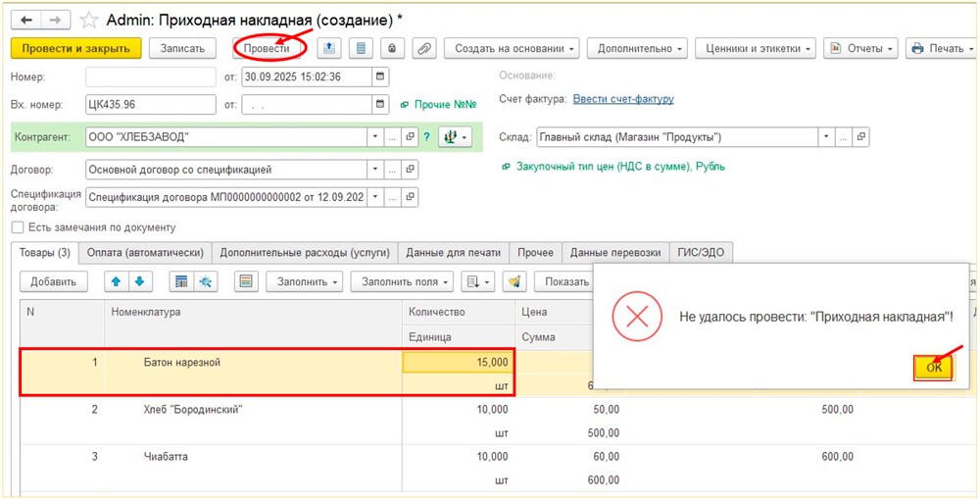Click the paperclip attached files icon
Viewport: 980px width, 500px height.
click(x=423, y=48)
